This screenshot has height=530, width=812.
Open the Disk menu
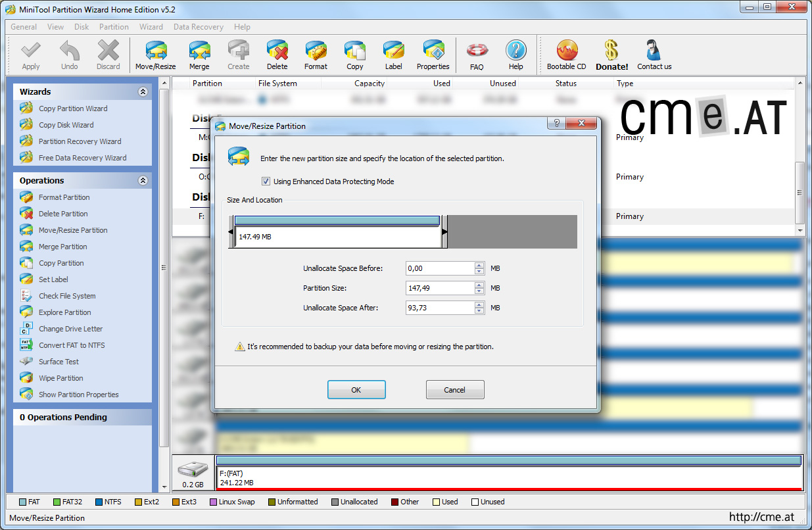pos(82,27)
